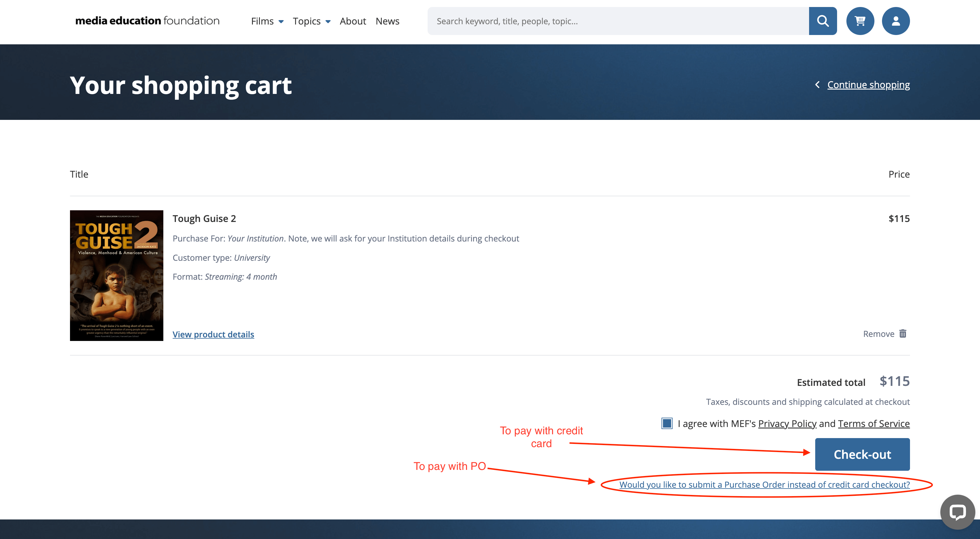Focus the search keyword input field
The height and width of the screenshot is (539, 980).
point(618,21)
